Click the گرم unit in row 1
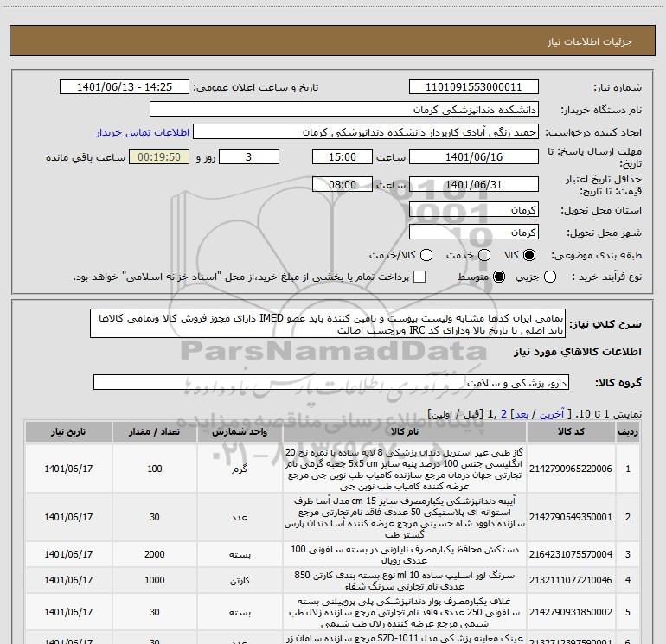 point(240,469)
